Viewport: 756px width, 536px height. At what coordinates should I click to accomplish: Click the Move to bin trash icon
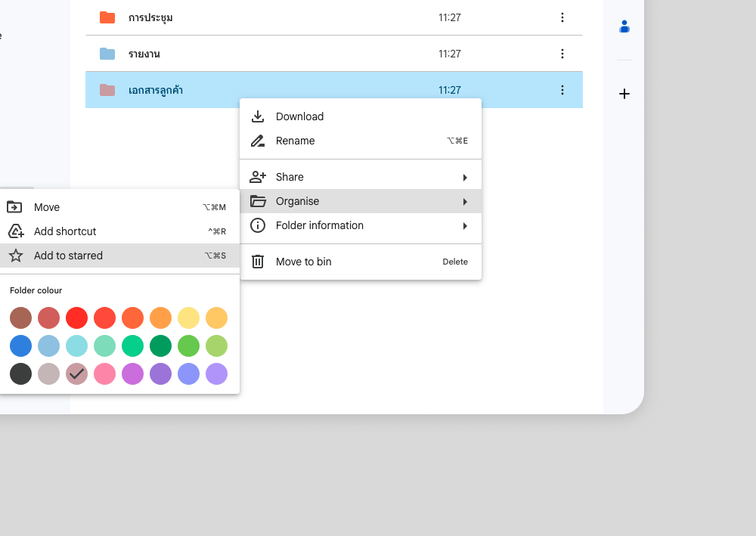coord(258,262)
